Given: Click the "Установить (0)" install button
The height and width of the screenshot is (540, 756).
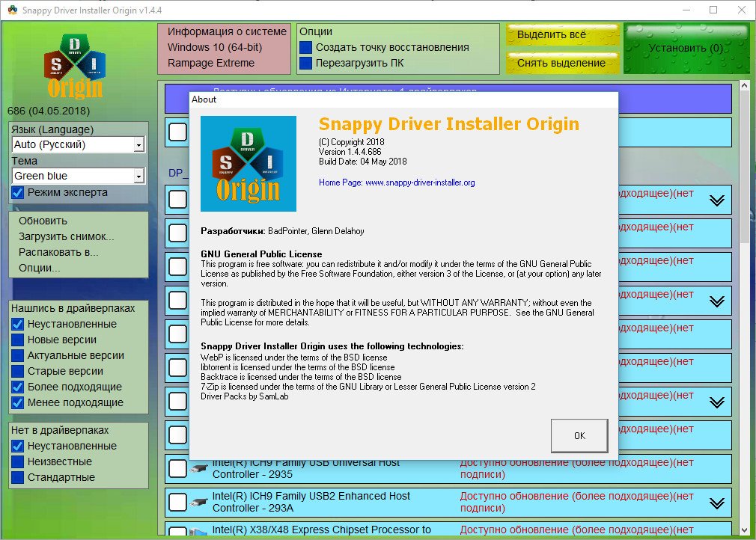Looking at the screenshot, I should click(686, 48).
